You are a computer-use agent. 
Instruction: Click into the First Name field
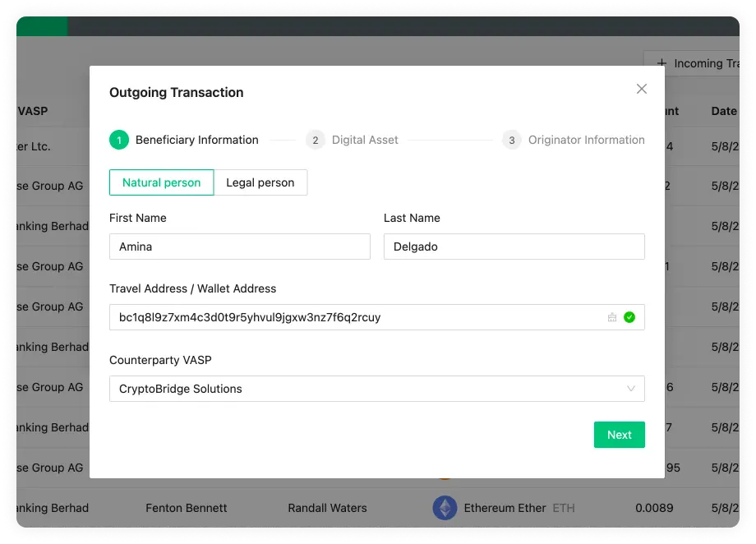pos(239,247)
